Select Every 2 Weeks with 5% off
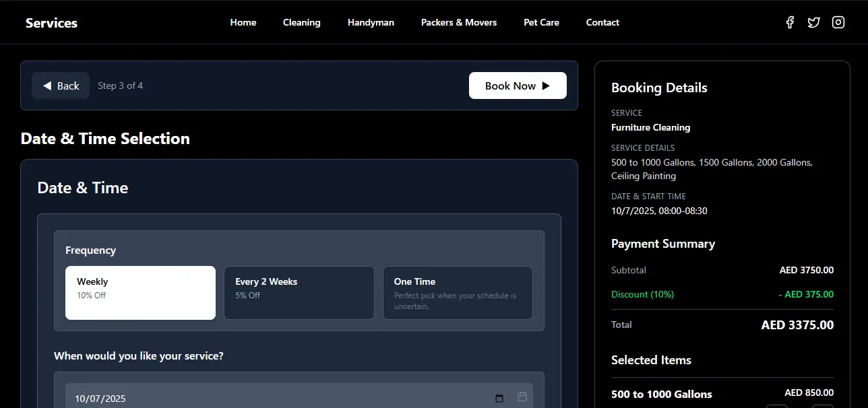 pos(299,292)
